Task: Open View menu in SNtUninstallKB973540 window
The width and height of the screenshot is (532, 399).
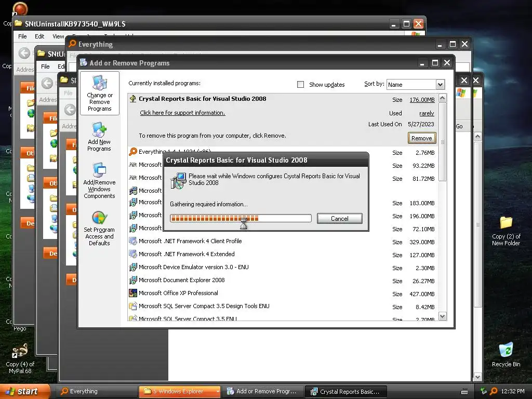Action: [x=58, y=36]
